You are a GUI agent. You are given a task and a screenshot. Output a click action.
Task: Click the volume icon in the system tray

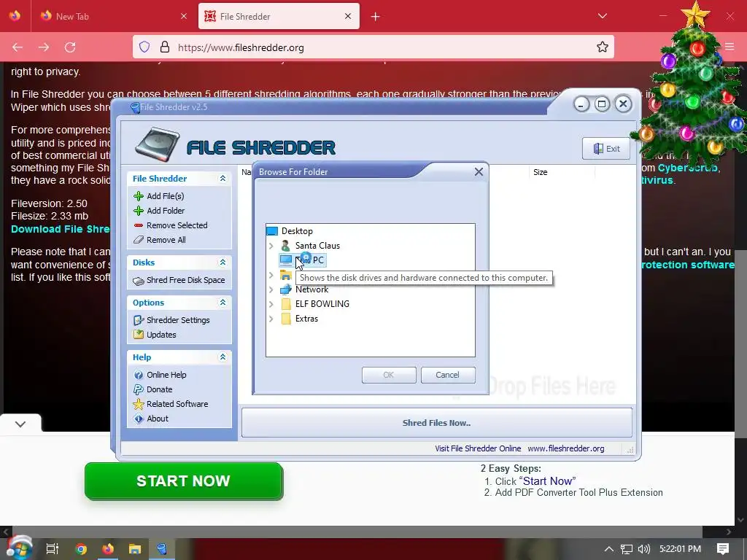click(643, 549)
